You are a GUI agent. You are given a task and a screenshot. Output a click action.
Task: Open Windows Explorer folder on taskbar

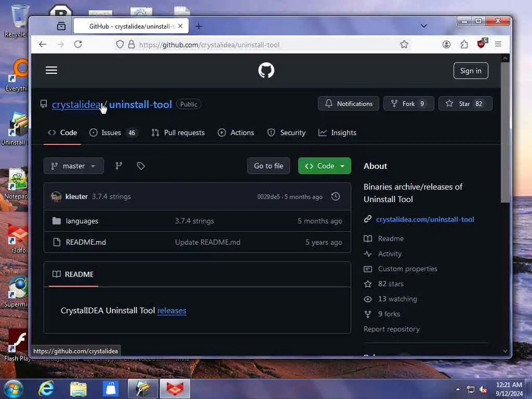tap(78, 389)
